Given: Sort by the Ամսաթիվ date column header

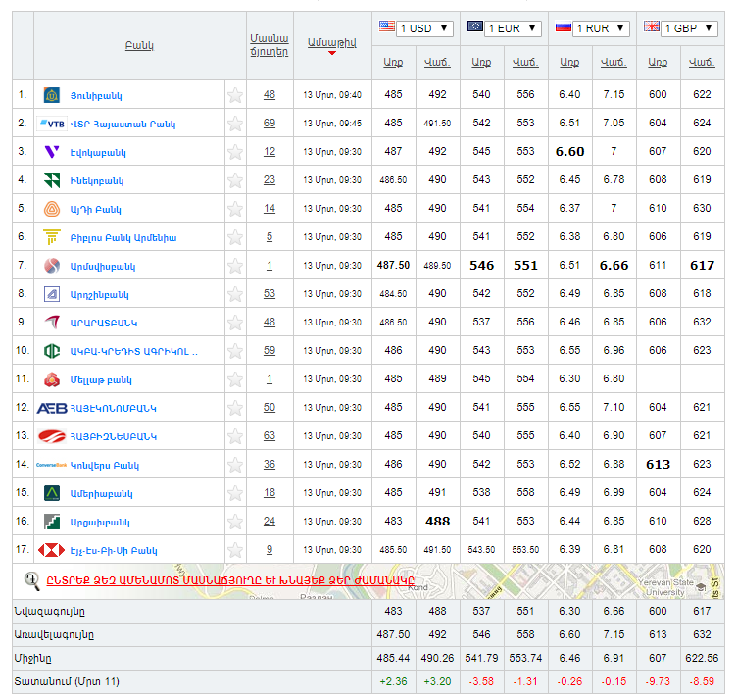Looking at the screenshot, I should tap(331, 42).
